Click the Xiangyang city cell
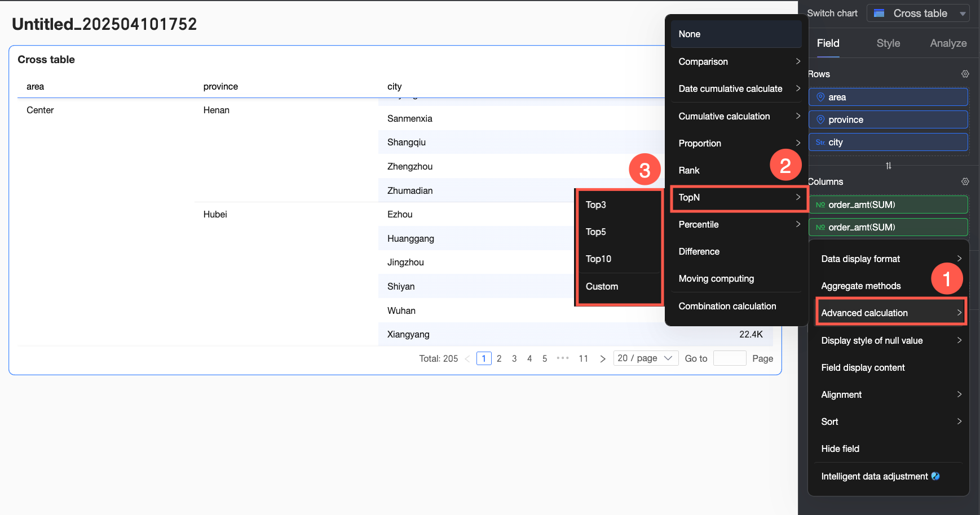 (x=408, y=334)
